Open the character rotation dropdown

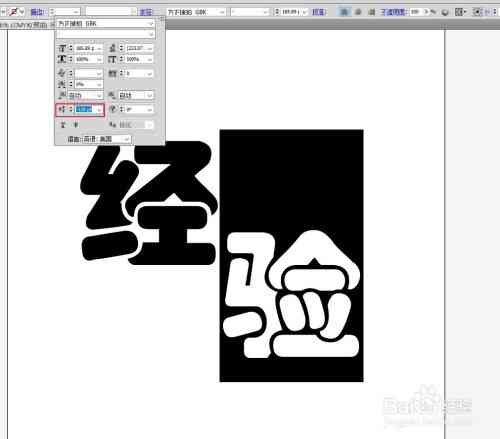[x=150, y=109]
